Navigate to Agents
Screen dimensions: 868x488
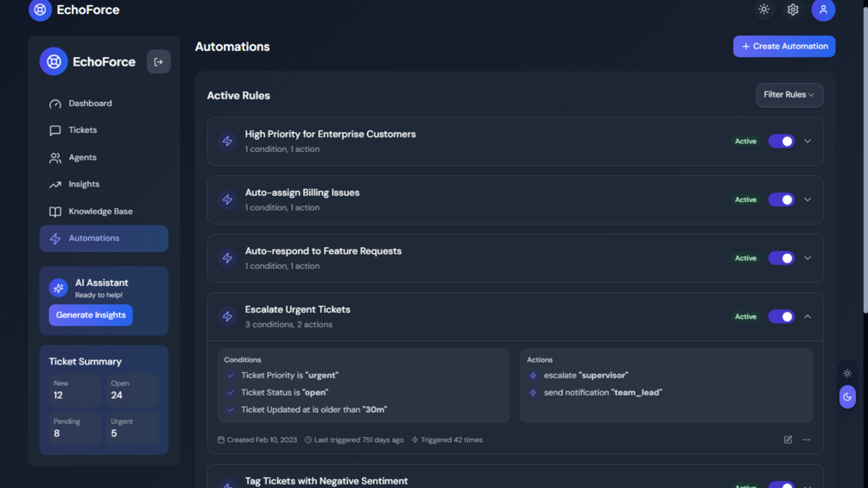tap(104, 158)
